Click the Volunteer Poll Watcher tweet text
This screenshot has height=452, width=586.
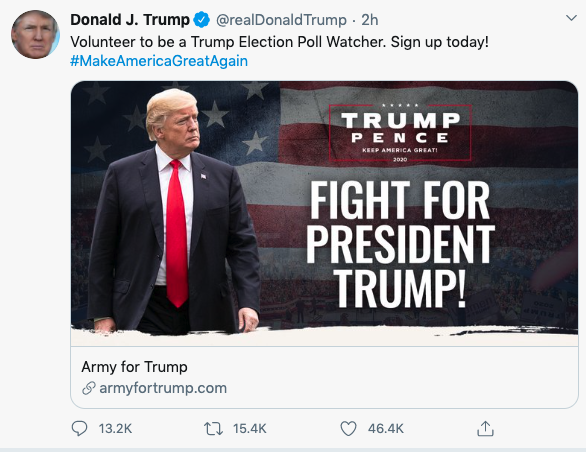point(280,42)
